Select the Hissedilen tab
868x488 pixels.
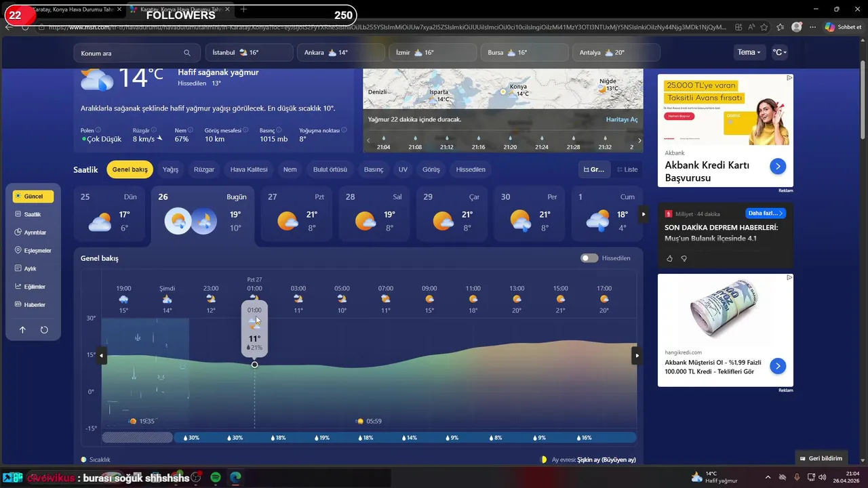click(471, 169)
